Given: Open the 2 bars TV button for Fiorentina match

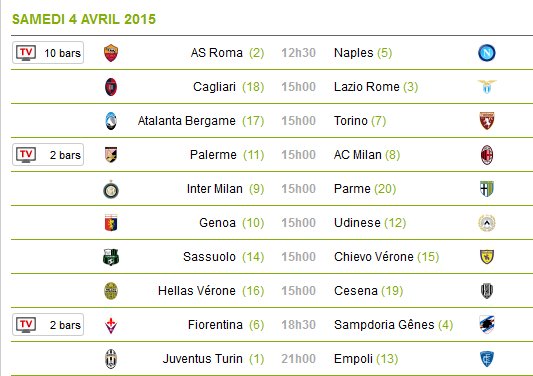Looking at the screenshot, I should click(48, 325).
